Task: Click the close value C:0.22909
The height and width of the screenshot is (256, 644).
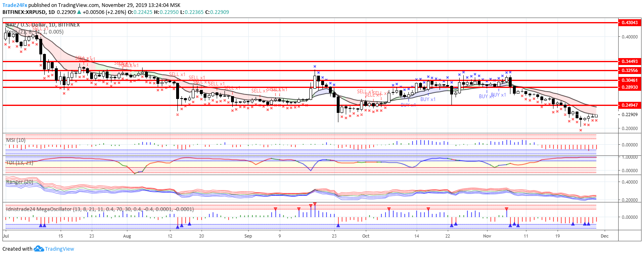Action: tap(217, 12)
